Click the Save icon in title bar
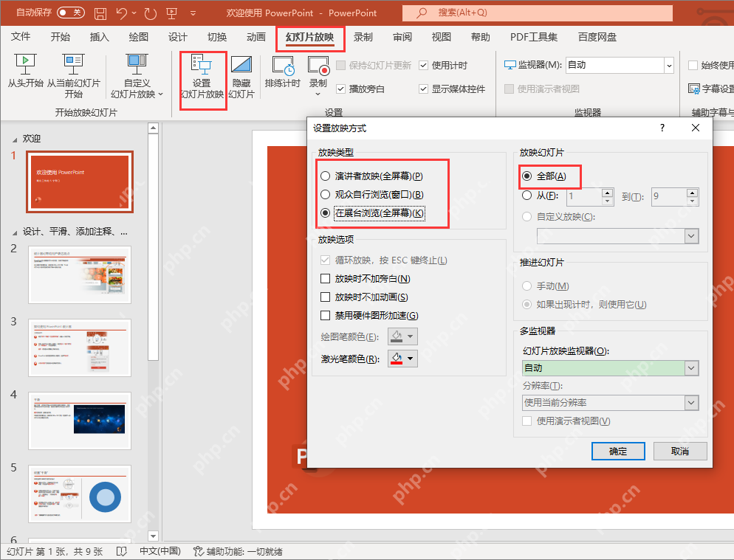Viewport: 734px width, 560px height. (x=100, y=13)
